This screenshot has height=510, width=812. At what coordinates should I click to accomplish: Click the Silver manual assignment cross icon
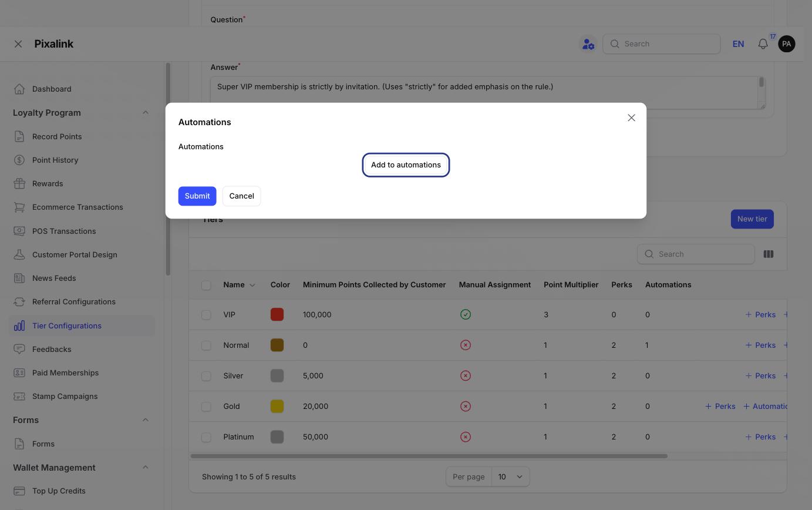click(466, 376)
